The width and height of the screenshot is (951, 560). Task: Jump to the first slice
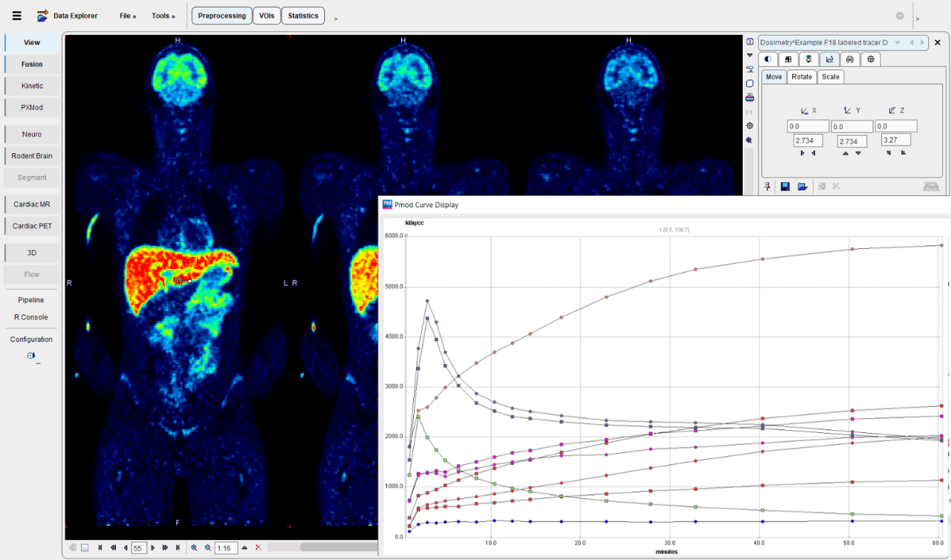100,547
